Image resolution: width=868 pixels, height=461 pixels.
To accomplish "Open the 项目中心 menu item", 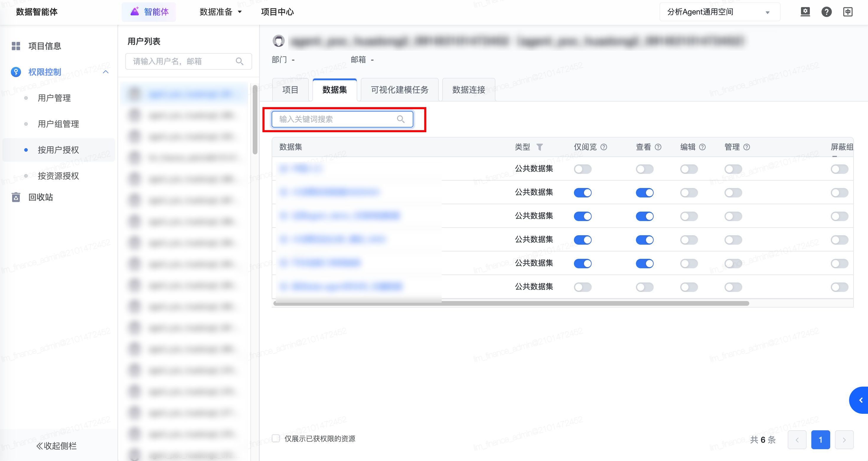I will pos(277,12).
